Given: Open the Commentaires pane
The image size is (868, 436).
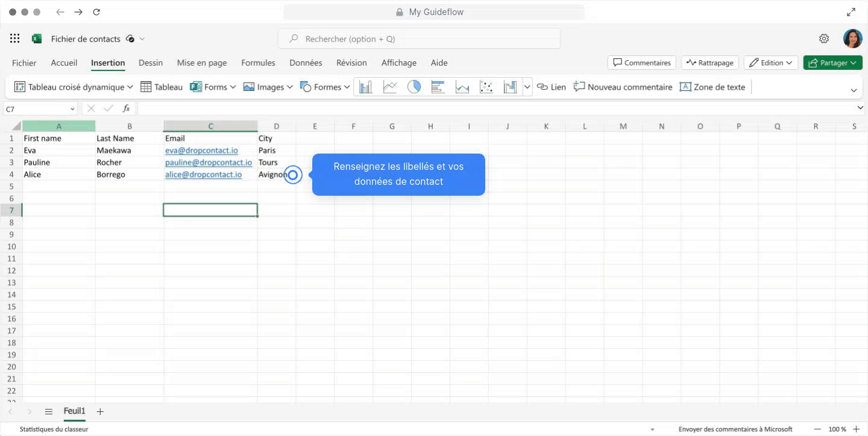Looking at the screenshot, I should [642, 63].
